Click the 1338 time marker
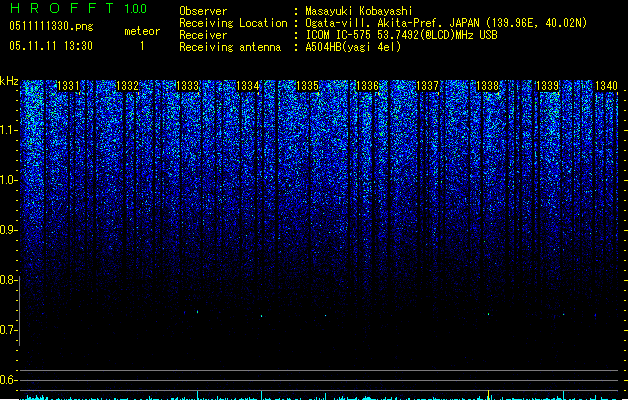This screenshot has width=629, height=400. coord(487,86)
